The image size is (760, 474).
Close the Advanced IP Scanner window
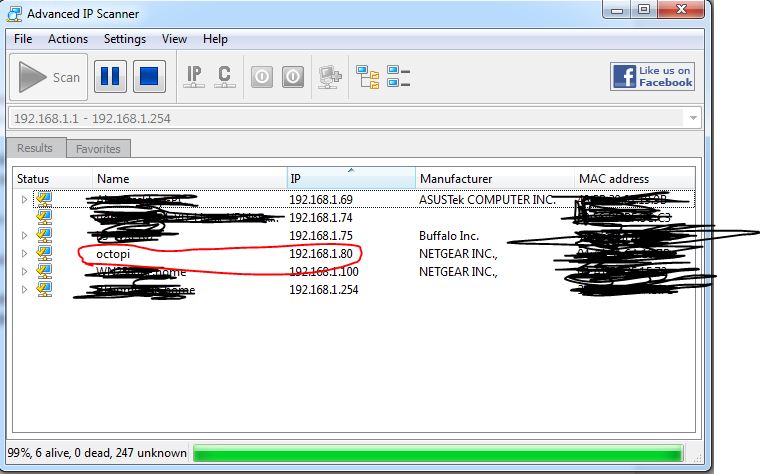(x=681, y=9)
